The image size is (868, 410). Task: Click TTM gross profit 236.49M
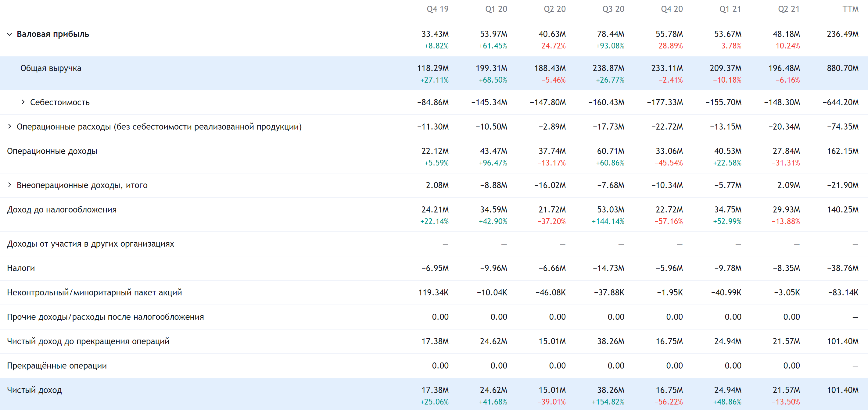click(x=842, y=34)
